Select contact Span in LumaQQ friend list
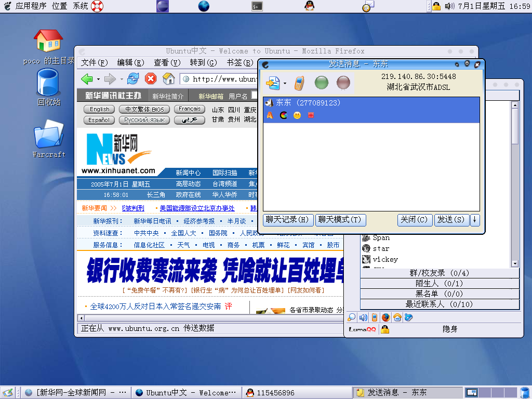The width and height of the screenshot is (532, 399). pyautogui.click(x=381, y=238)
